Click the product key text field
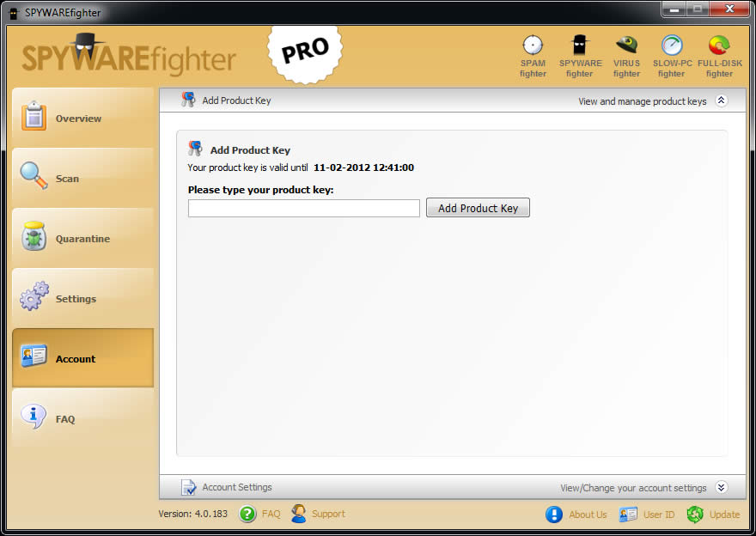The width and height of the screenshot is (756, 536). pos(304,208)
